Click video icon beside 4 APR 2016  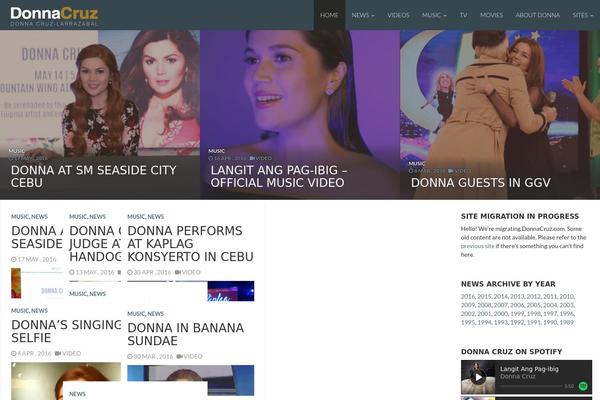pos(58,353)
